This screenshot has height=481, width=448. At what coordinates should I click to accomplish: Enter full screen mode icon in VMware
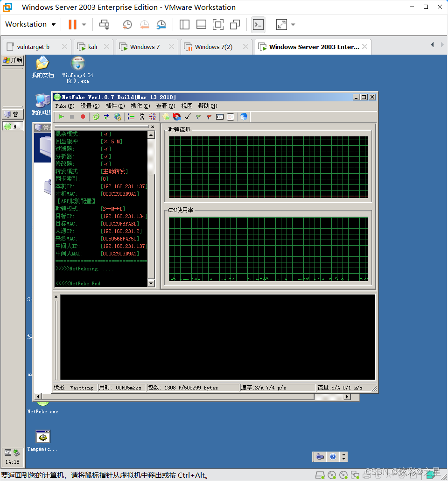218,25
